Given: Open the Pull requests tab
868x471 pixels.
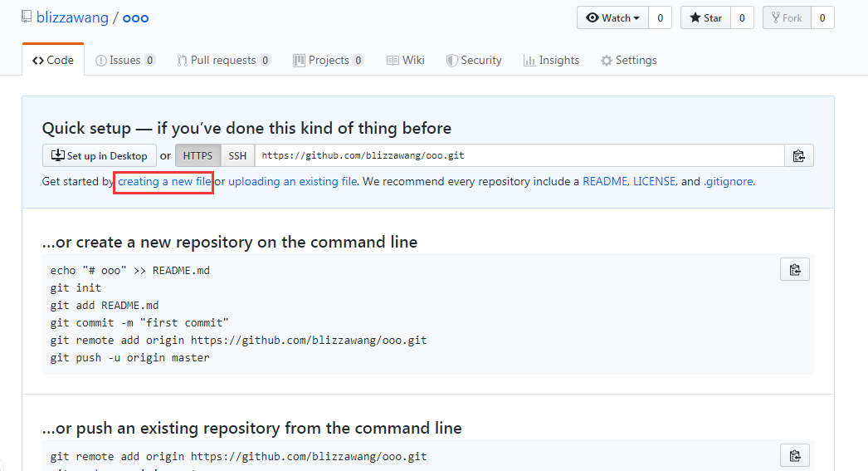Looking at the screenshot, I should 224,60.
